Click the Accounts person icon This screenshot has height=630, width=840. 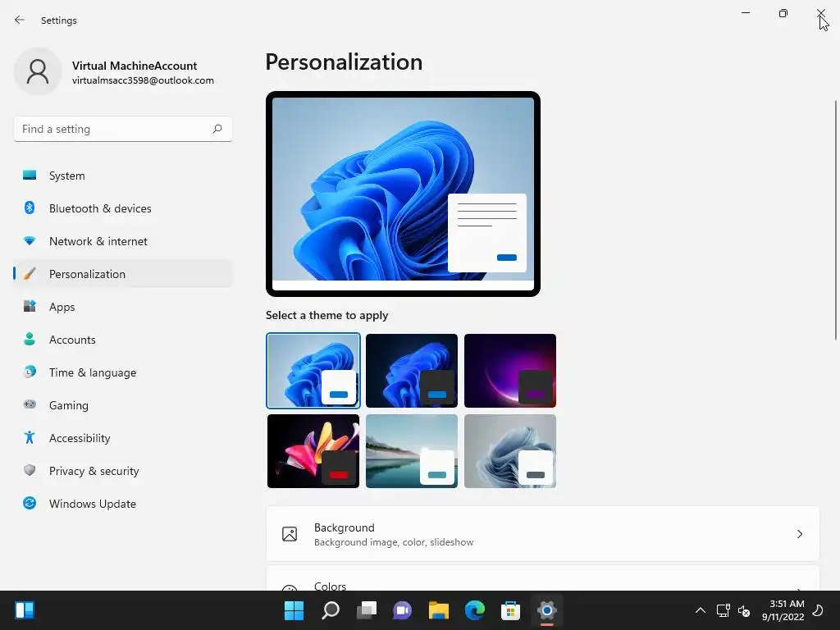click(30, 339)
